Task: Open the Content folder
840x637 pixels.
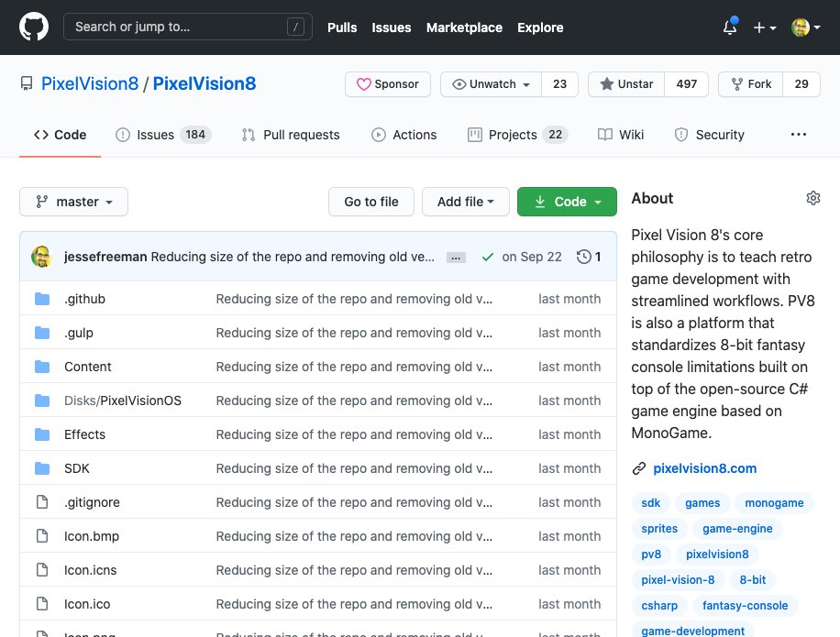Action: coord(88,367)
